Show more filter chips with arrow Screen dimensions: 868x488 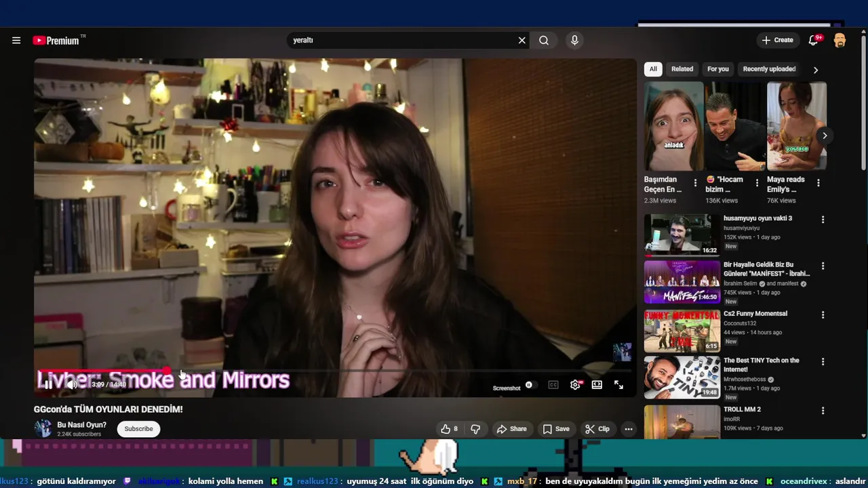816,70
